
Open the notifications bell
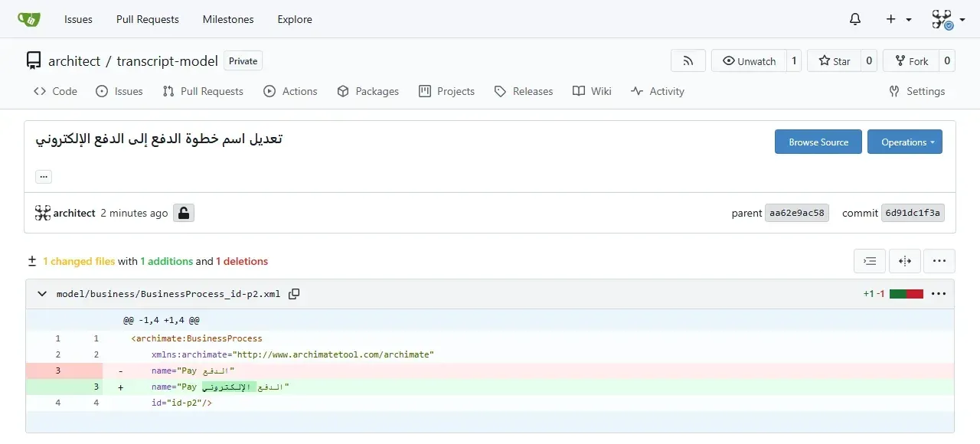855,19
